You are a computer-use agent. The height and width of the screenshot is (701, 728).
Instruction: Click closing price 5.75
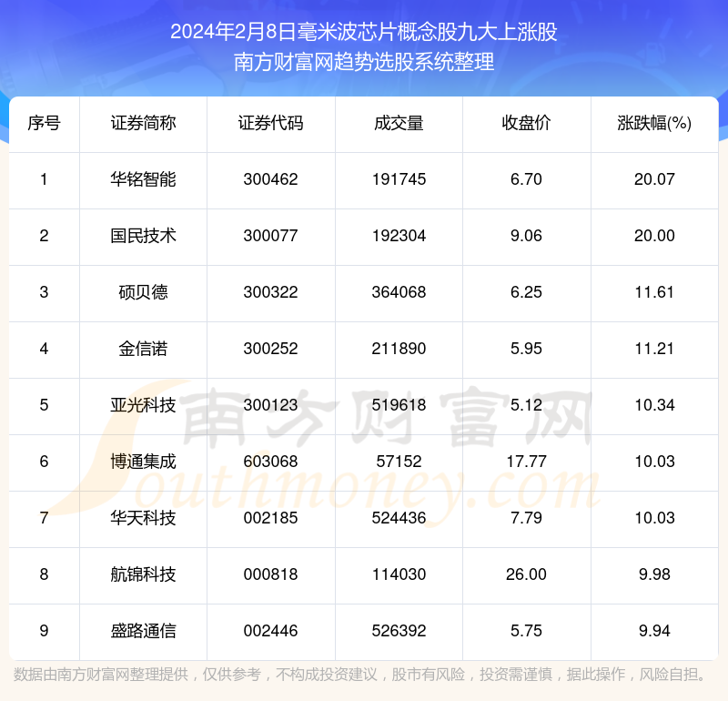527,631
